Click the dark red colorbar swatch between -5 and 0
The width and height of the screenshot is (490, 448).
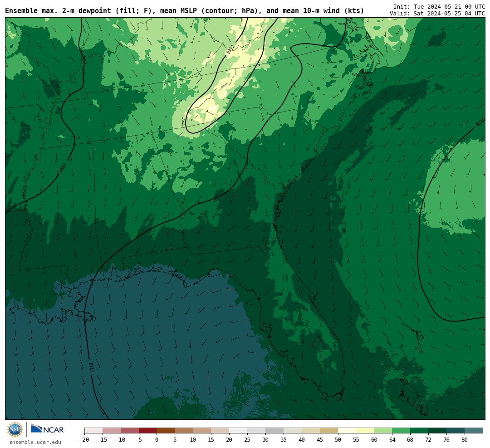pyautogui.click(x=147, y=431)
